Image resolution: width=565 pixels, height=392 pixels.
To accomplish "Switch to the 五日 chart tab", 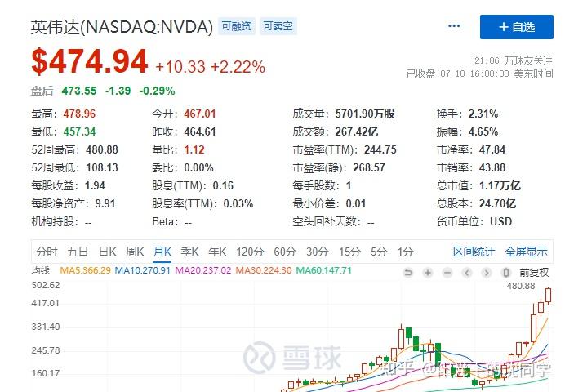I will coord(78,252).
